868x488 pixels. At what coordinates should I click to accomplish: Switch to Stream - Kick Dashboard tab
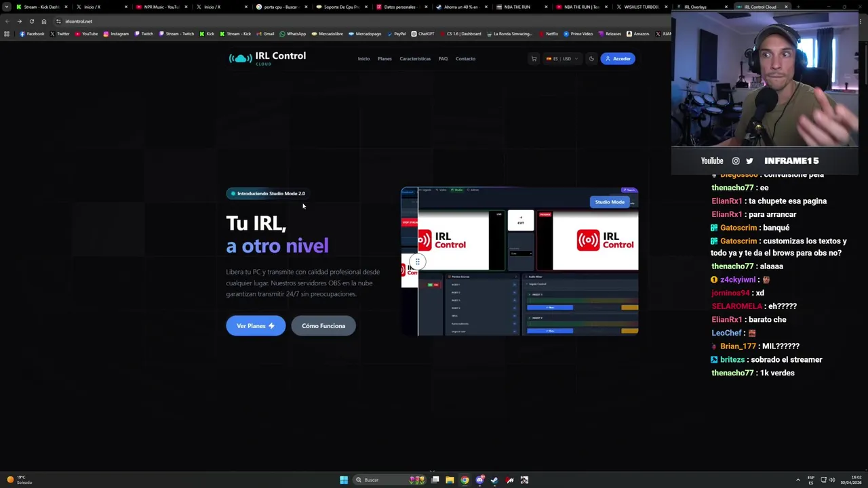click(41, 7)
